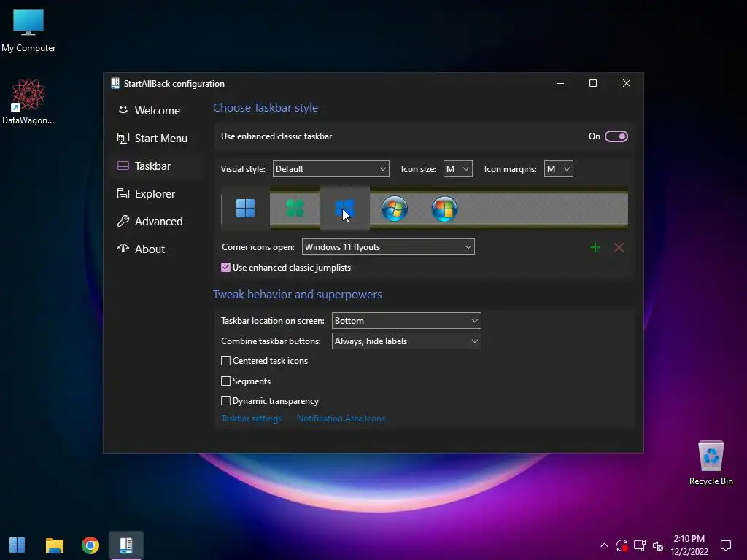Select the Windows 11 logo start button style
The width and height of the screenshot is (747, 560).
(x=245, y=209)
